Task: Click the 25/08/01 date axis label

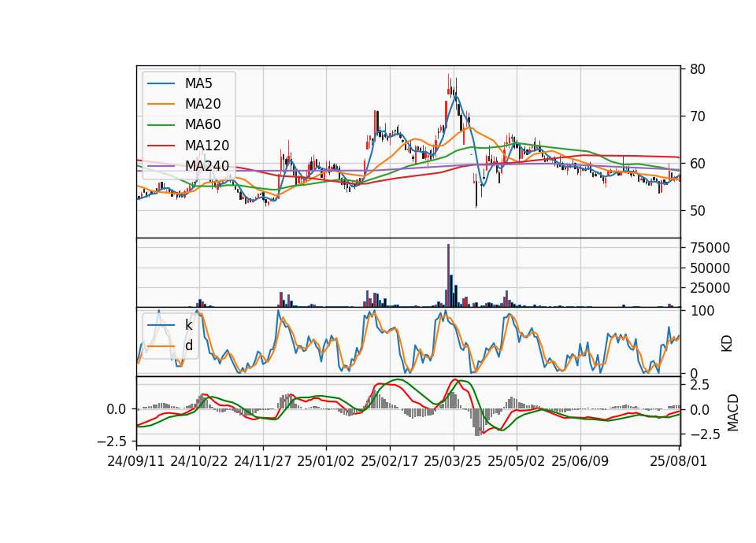Action: click(678, 461)
